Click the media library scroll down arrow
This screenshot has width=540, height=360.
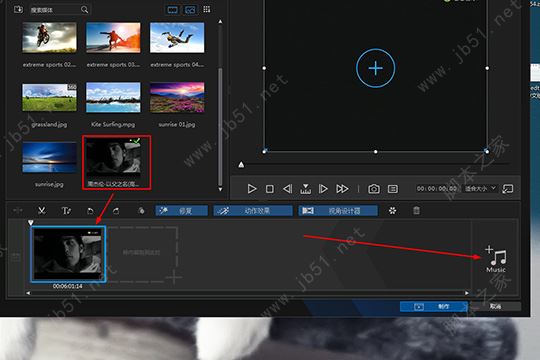click(x=220, y=189)
